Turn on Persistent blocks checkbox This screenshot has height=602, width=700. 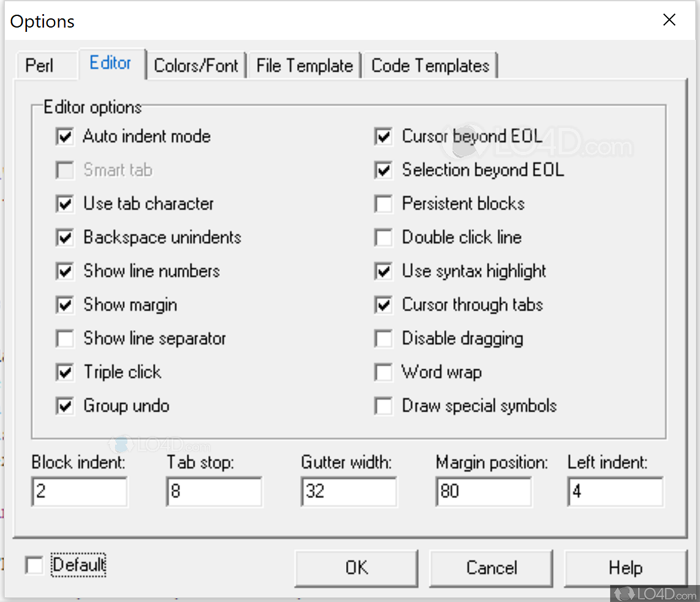pyautogui.click(x=384, y=204)
